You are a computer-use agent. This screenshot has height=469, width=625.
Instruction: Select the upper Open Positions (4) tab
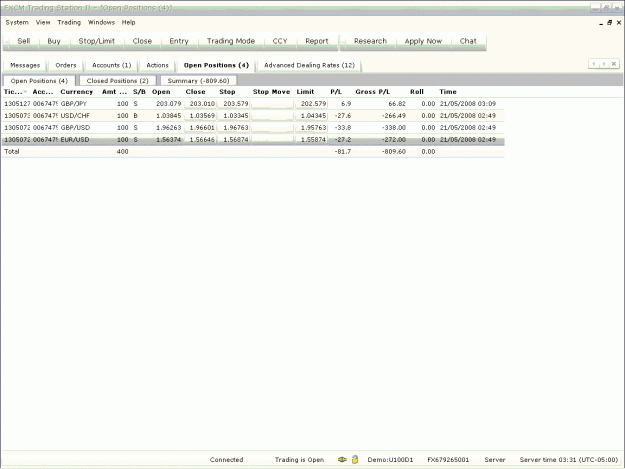pyautogui.click(x=216, y=65)
